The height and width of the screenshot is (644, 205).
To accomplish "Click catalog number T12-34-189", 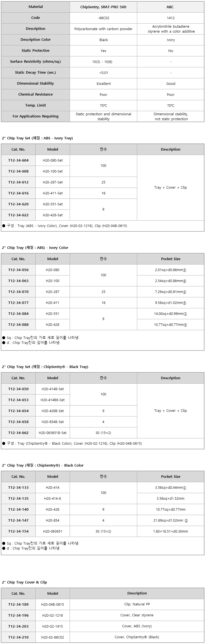I will click(18, 604).
